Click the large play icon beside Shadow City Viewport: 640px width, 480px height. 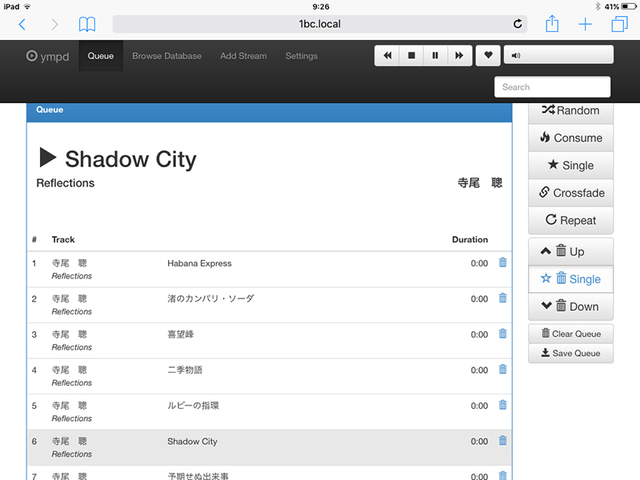[x=47, y=158]
